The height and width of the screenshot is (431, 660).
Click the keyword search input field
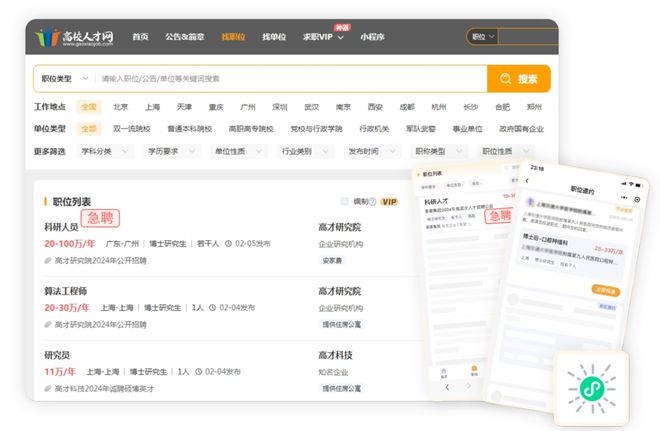point(293,79)
